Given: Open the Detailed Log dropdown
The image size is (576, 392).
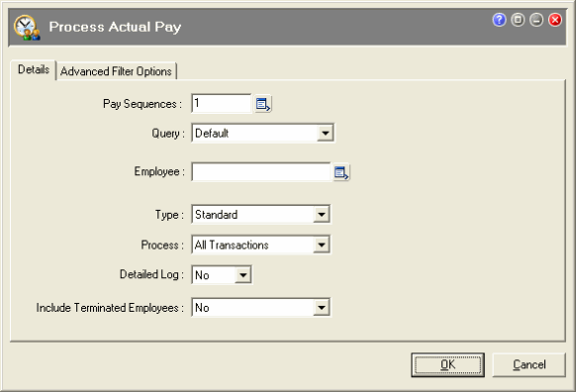Looking at the screenshot, I should [x=242, y=275].
